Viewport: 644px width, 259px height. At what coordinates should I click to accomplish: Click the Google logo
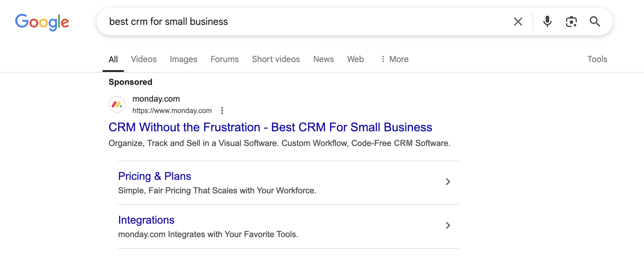point(42,22)
